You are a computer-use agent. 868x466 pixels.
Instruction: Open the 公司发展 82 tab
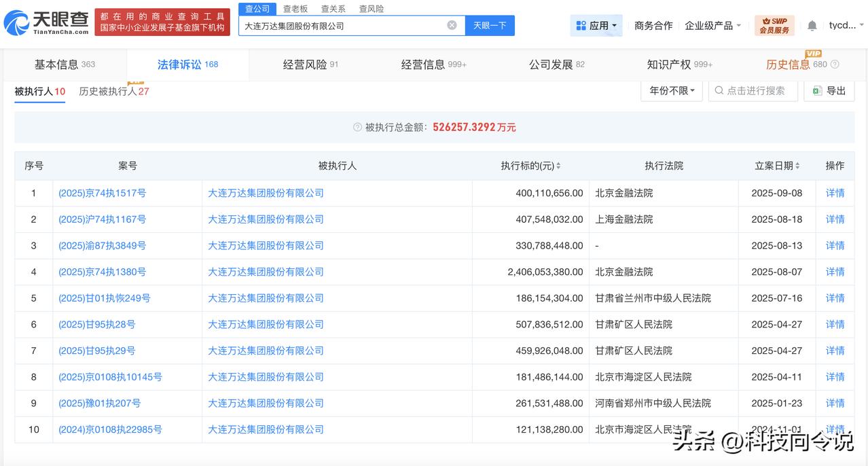(x=556, y=65)
